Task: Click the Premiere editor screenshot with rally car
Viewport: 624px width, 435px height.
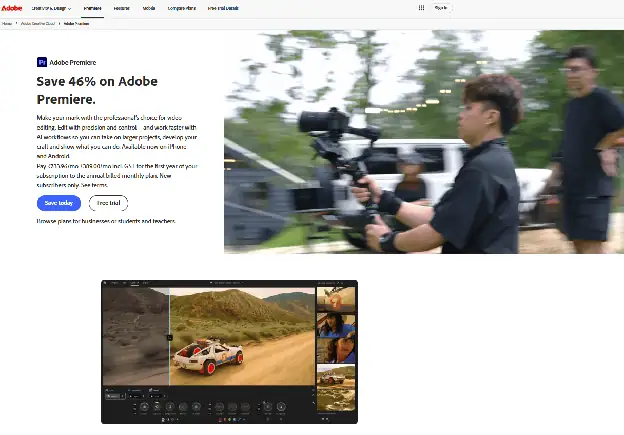Action: 229,352
